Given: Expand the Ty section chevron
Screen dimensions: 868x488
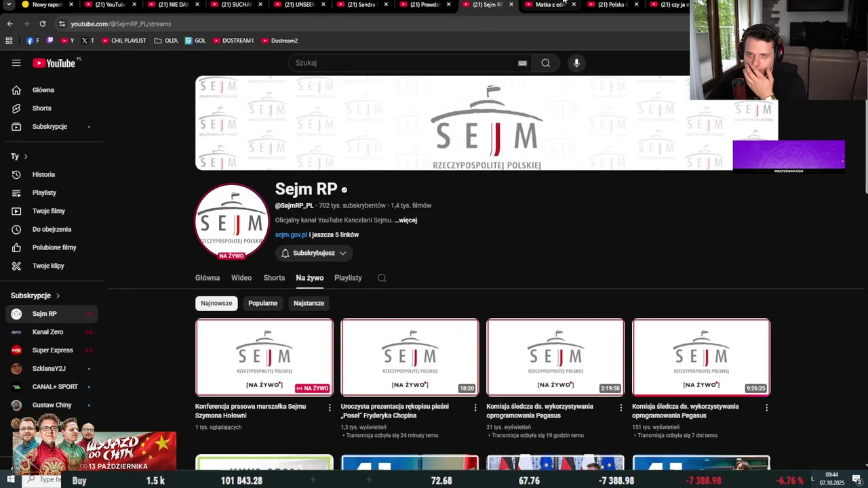Looking at the screenshot, I should point(26,157).
